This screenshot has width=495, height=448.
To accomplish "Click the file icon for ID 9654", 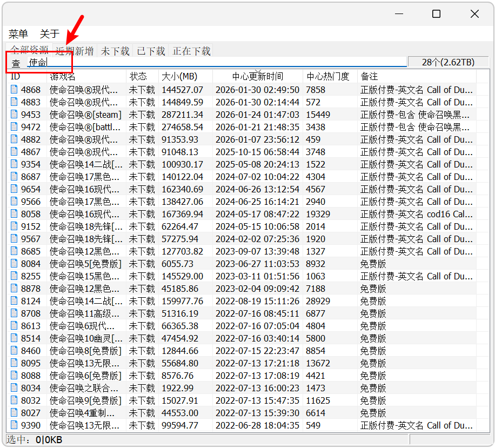I will coord(14,189).
